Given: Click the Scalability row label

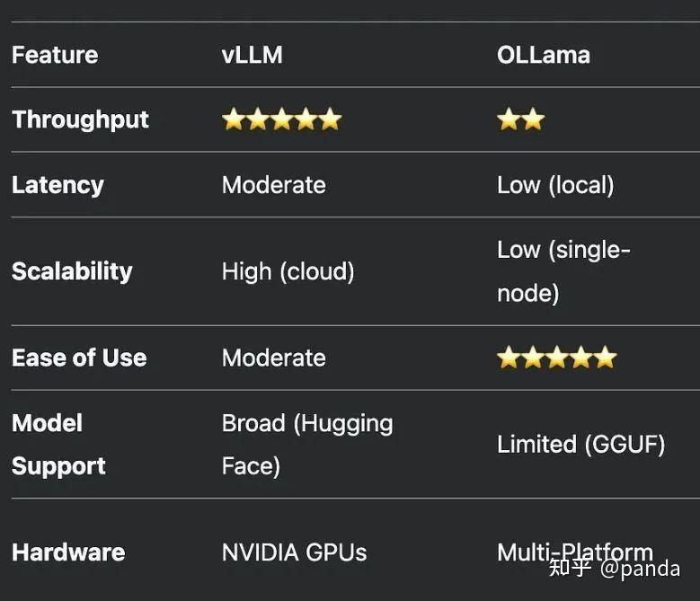Looking at the screenshot, I should coord(72,271).
